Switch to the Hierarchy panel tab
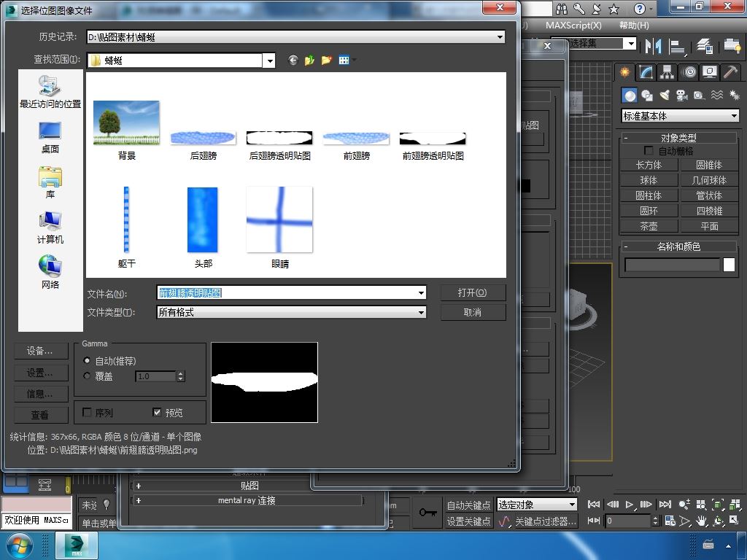Screen dimensions: 747x560 667,72
